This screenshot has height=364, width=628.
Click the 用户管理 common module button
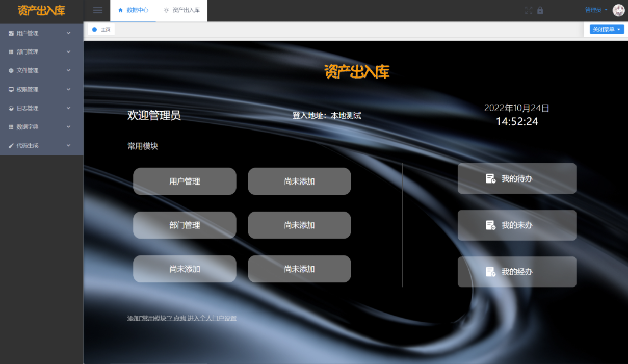point(185,181)
